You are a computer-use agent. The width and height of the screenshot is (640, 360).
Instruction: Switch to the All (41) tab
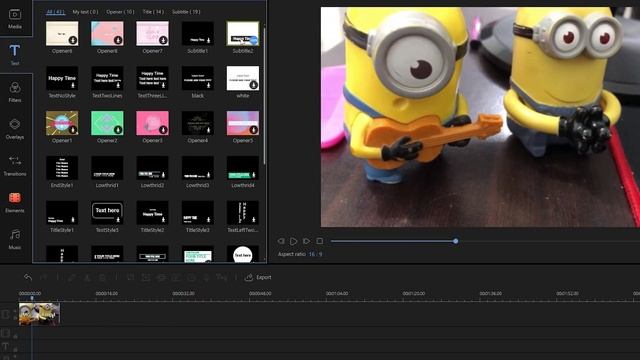[56, 12]
